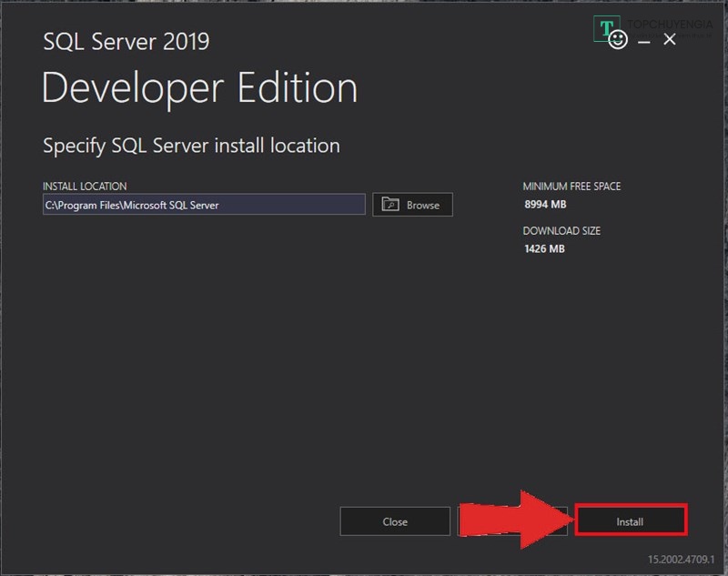
Task: Click the smiley face feedback icon
Action: pyautogui.click(x=618, y=40)
